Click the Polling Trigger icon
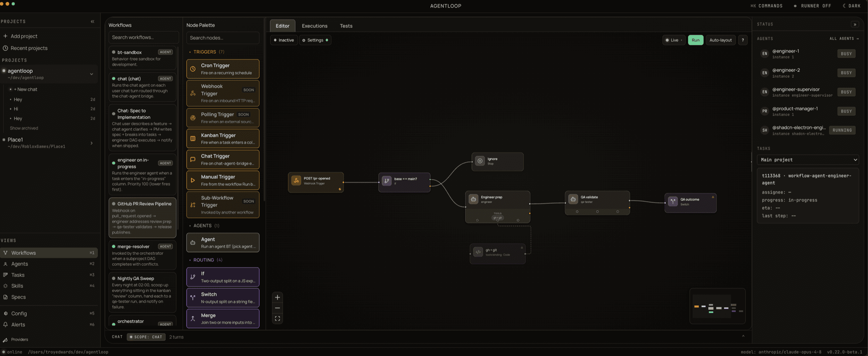 (x=193, y=118)
